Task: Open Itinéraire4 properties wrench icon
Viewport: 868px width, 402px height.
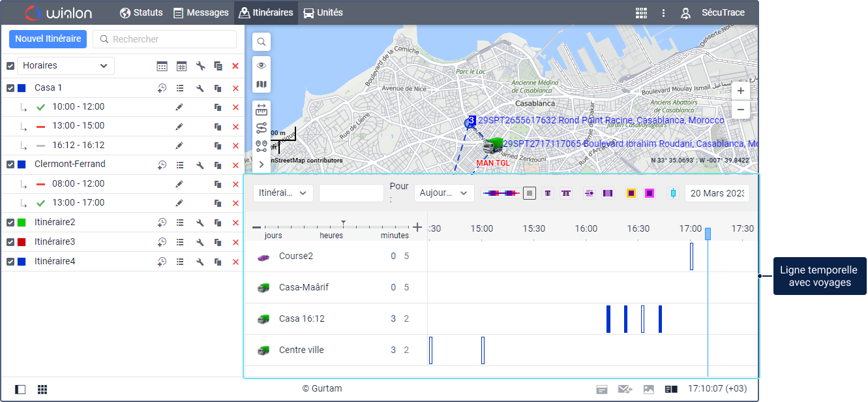Action: [x=201, y=262]
